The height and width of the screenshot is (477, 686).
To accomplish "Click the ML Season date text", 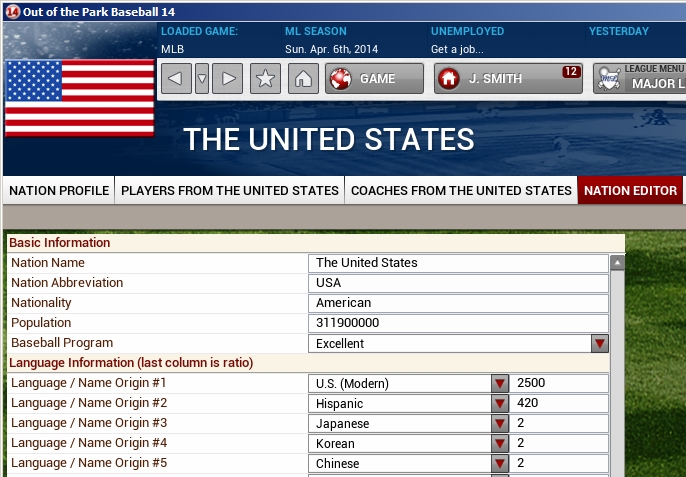I will (x=331, y=49).
